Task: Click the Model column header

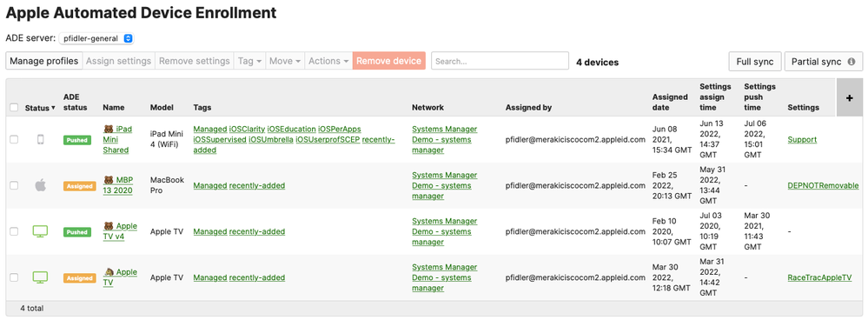Action: (162, 108)
